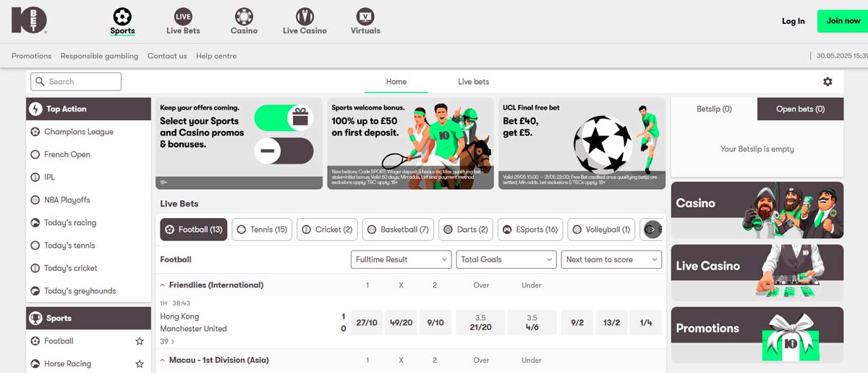Select next team odds 13/2
The image size is (868, 373).
coord(611,323)
